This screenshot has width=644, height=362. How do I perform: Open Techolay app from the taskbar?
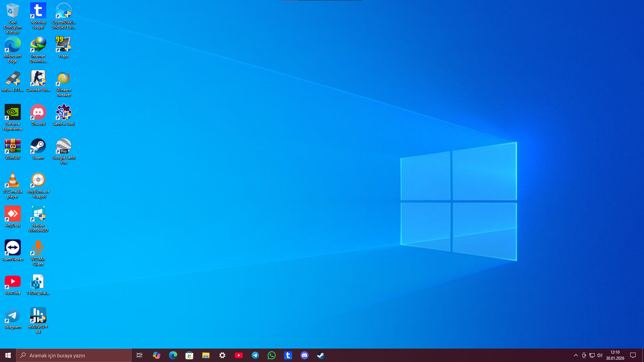click(288, 355)
